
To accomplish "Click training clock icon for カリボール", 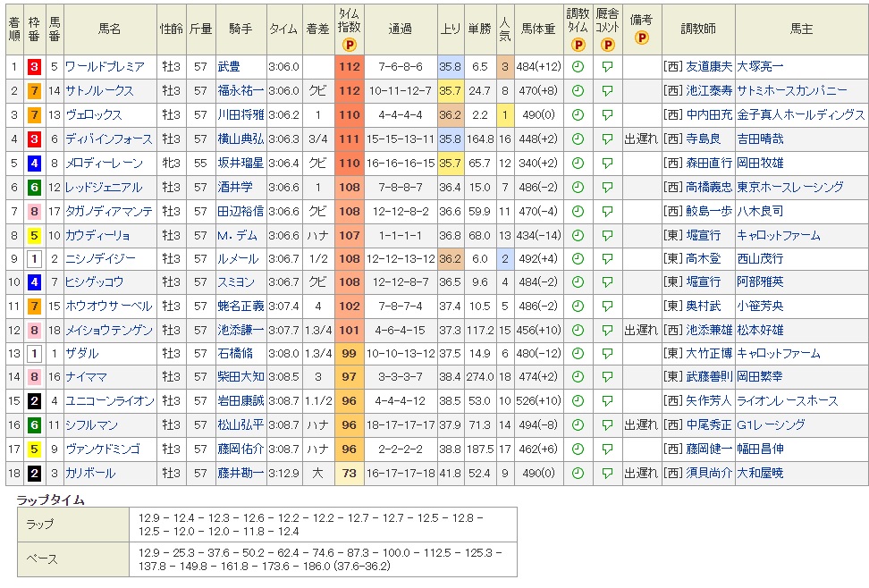I will (578, 474).
